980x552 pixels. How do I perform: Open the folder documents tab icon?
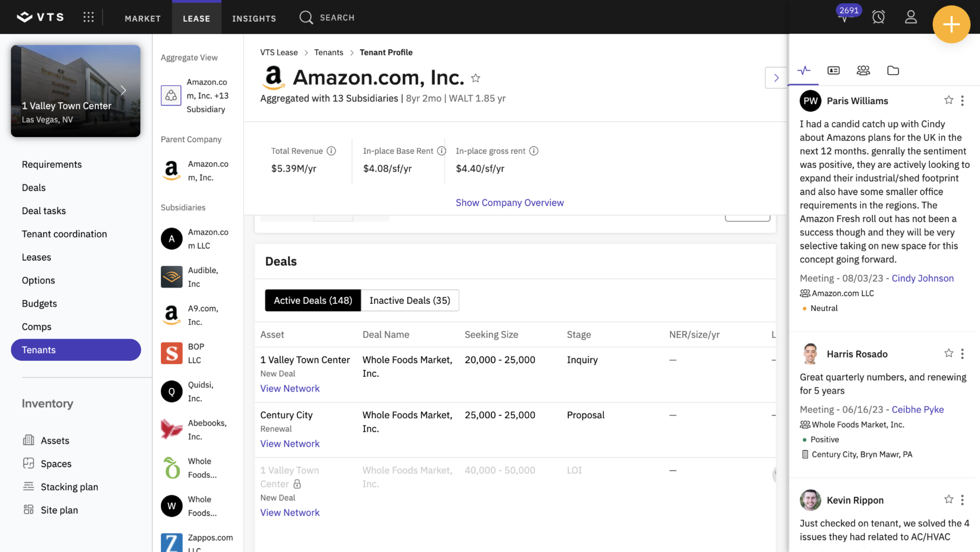pyautogui.click(x=893, y=71)
